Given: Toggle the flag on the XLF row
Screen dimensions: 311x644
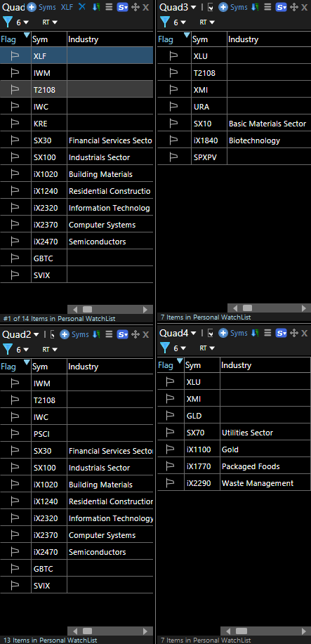Looking at the screenshot, I should pos(15,56).
